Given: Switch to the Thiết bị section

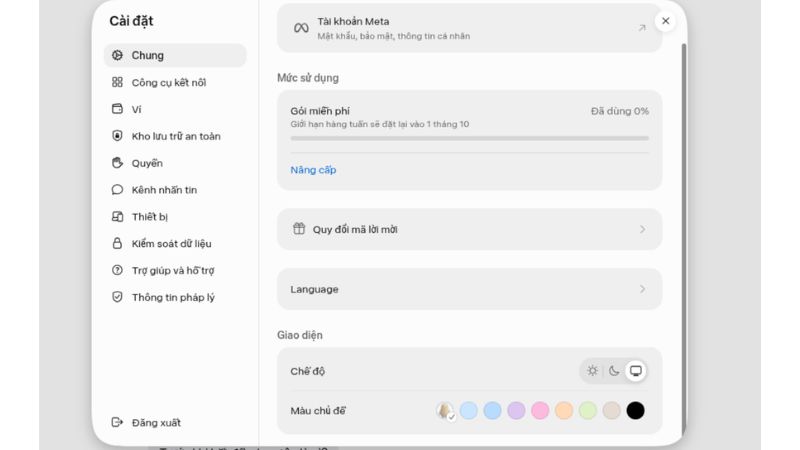Looking at the screenshot, I should tap(175, 217).
